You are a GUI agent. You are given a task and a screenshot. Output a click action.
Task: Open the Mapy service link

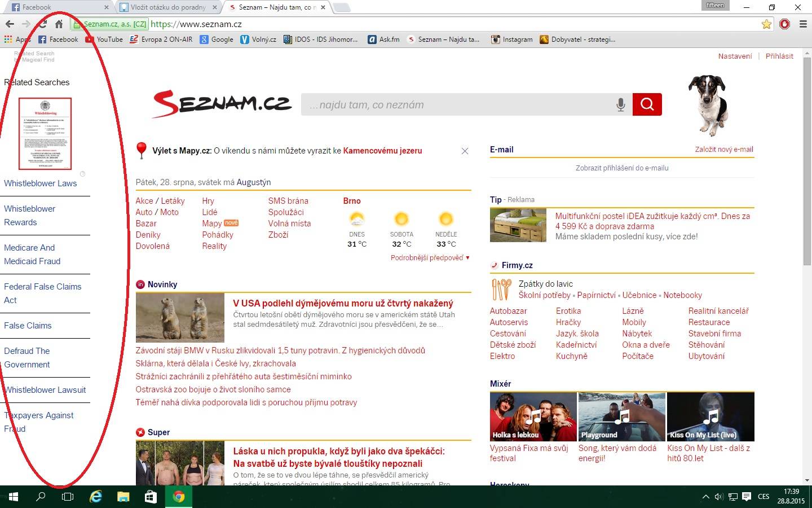click(212, 224)
